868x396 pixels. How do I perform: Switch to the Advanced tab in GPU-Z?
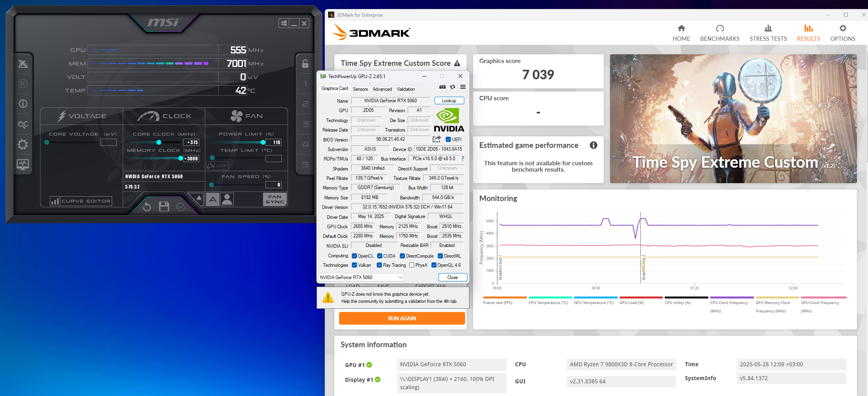pyautogui.click(x=382, y=89)
